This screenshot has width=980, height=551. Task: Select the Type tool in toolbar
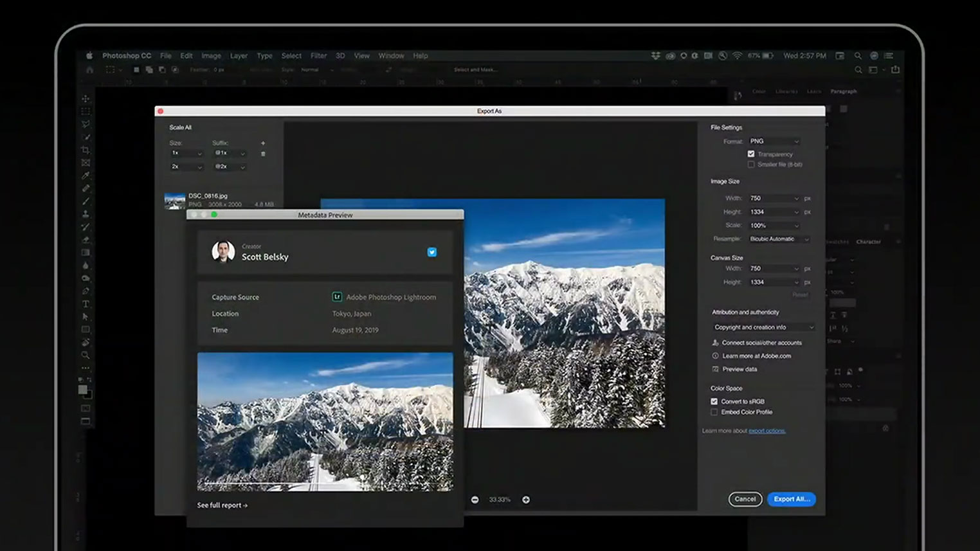tap(86, 304)
